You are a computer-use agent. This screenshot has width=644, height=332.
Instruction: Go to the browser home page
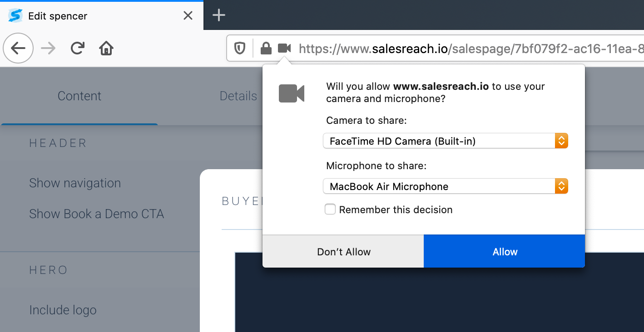(106, 48)
